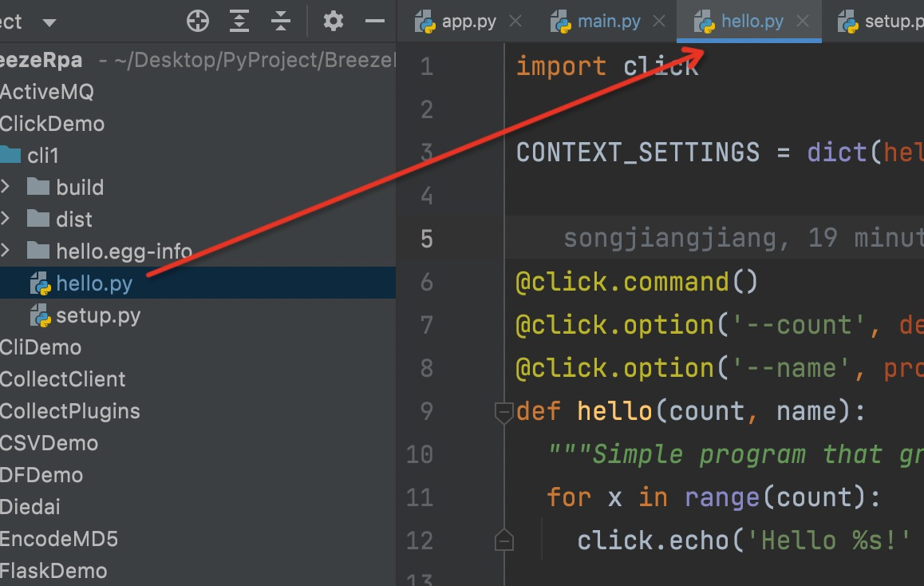Open the project switcher dropdown arrow
The height and width of the screenshot is (586, 924).
point(48,21)
